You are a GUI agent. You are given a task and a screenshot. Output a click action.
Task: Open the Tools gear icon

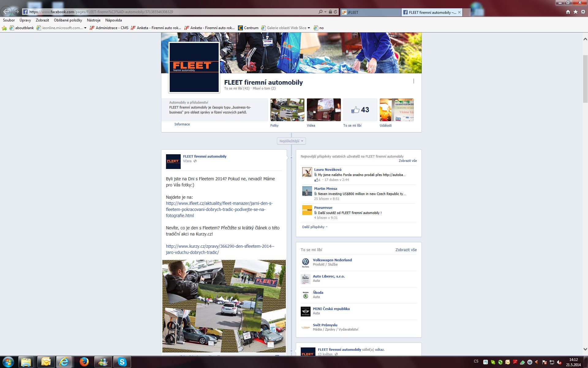coord(583,12)
